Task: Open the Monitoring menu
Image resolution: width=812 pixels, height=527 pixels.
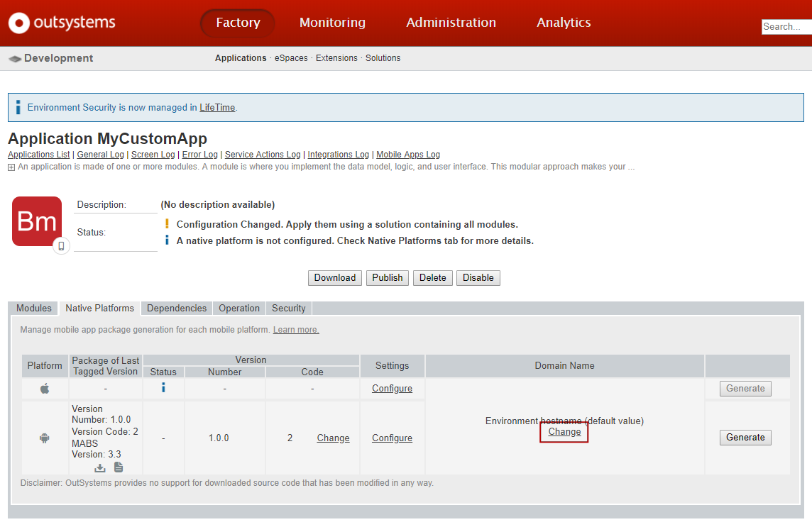Action: 332,22
